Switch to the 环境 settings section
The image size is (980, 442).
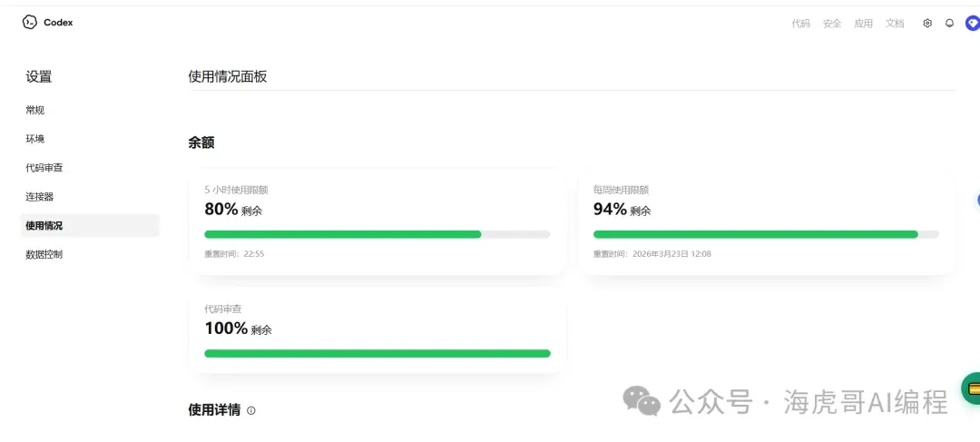pyautogui.click(x=35, y=139)
